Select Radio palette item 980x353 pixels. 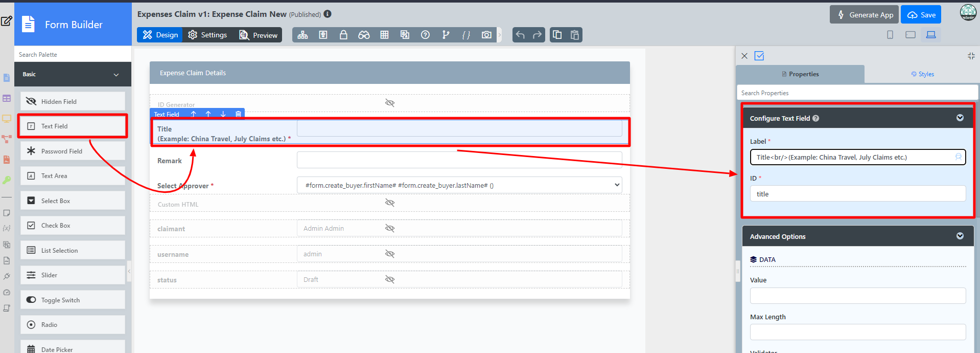[73, 324]
